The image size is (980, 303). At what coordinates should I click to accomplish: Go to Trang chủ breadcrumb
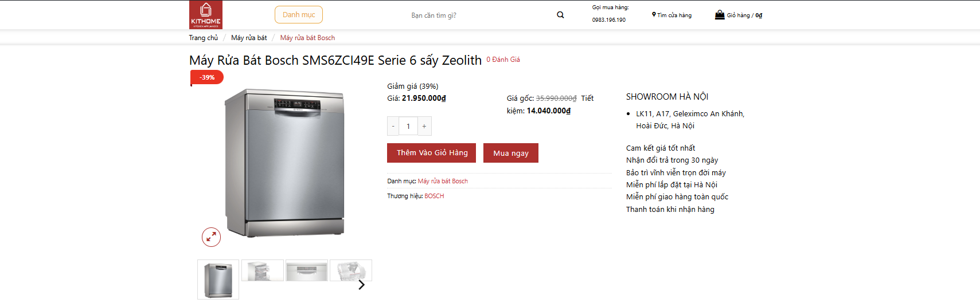[x=204, y=38]
